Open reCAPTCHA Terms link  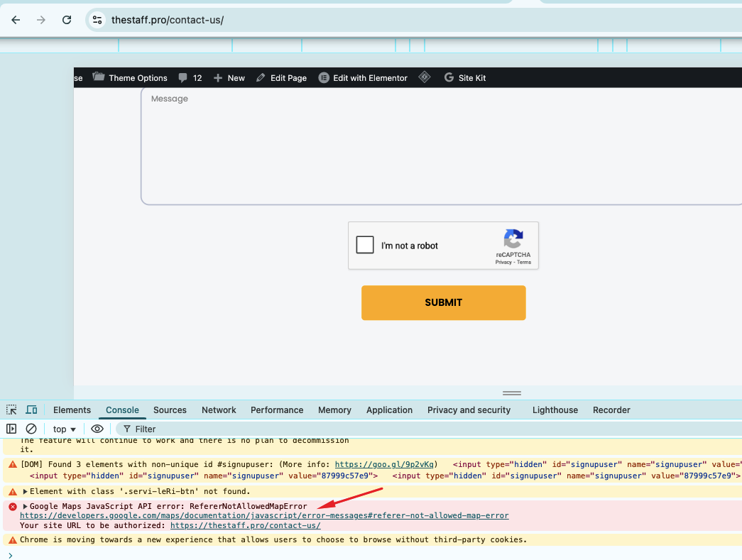[524, 262]
